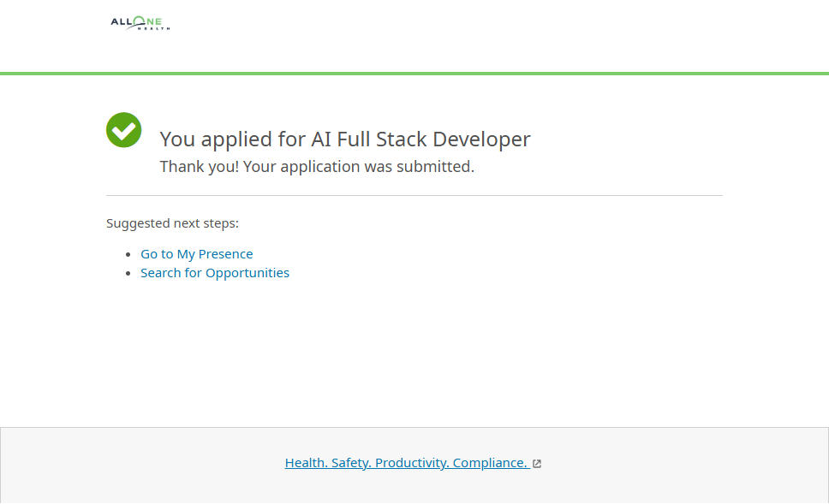Click the 'Thank you!' confirmation text
829x504 pixels.
tap(199, 167)
